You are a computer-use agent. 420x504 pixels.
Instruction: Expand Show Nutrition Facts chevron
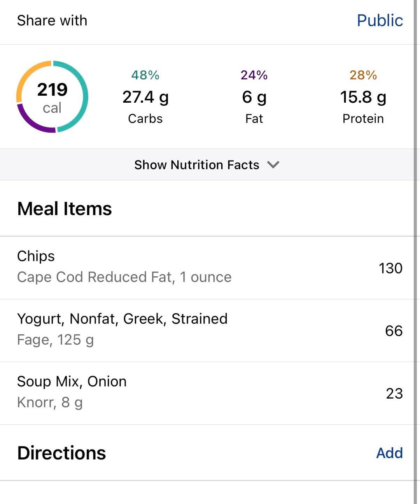[x=273, y=164]
